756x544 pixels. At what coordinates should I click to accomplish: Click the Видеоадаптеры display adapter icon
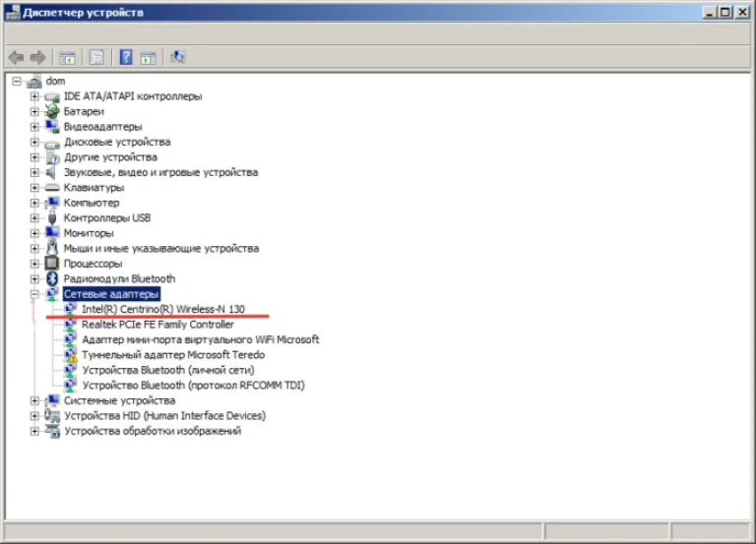52,127
